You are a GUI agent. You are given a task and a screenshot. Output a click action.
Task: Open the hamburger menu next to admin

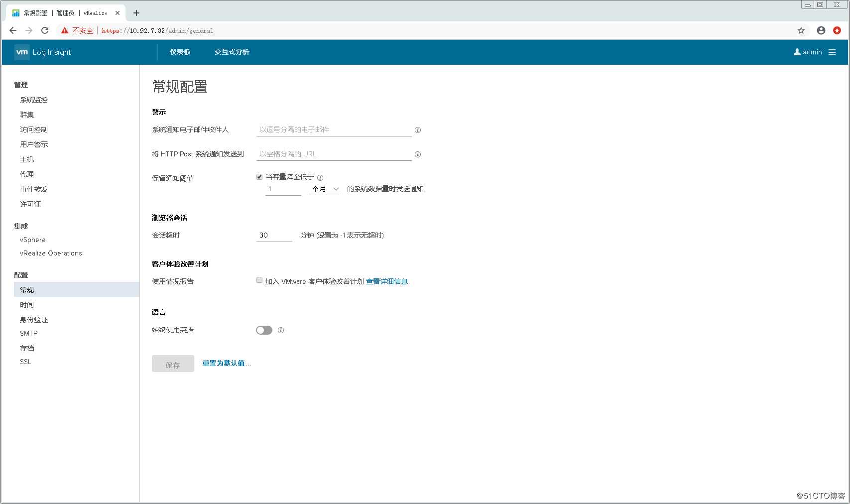coord(832,52)
